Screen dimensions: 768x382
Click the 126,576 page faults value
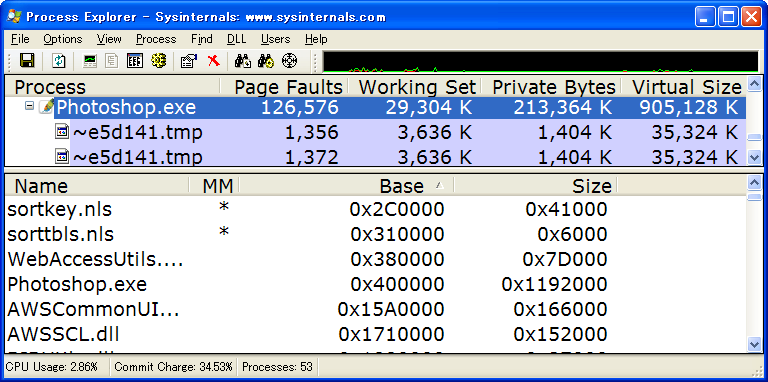coord(299,107)
